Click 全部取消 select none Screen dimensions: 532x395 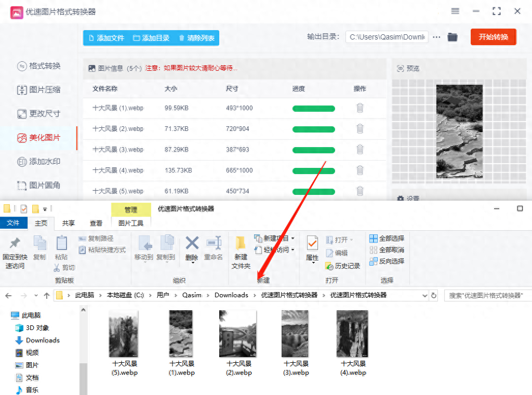(387, 250)
